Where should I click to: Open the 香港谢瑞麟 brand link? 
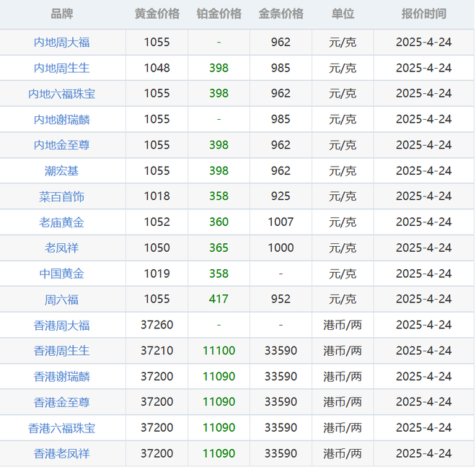(61, 377)
